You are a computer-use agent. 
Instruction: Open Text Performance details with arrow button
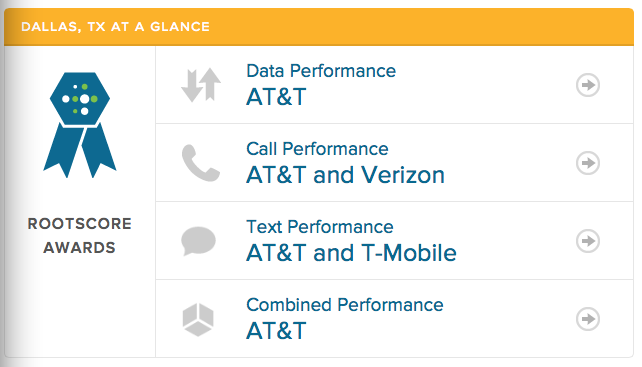[588, 241]
